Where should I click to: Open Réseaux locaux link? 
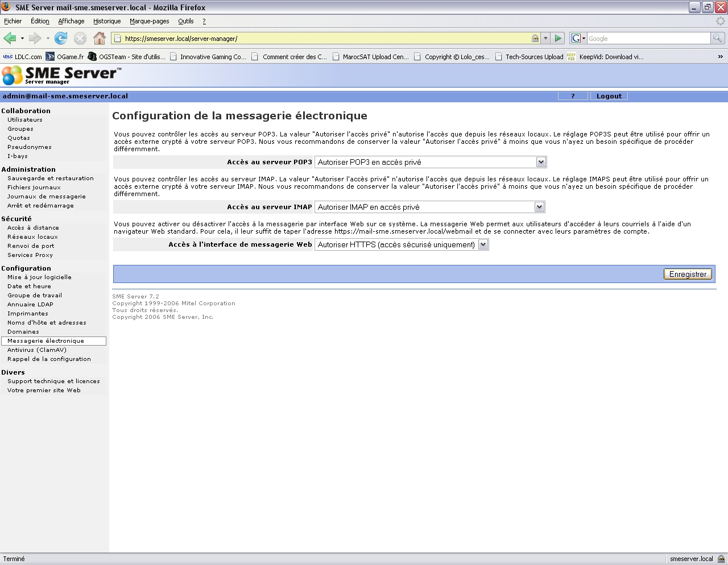(x=32, y=237)
